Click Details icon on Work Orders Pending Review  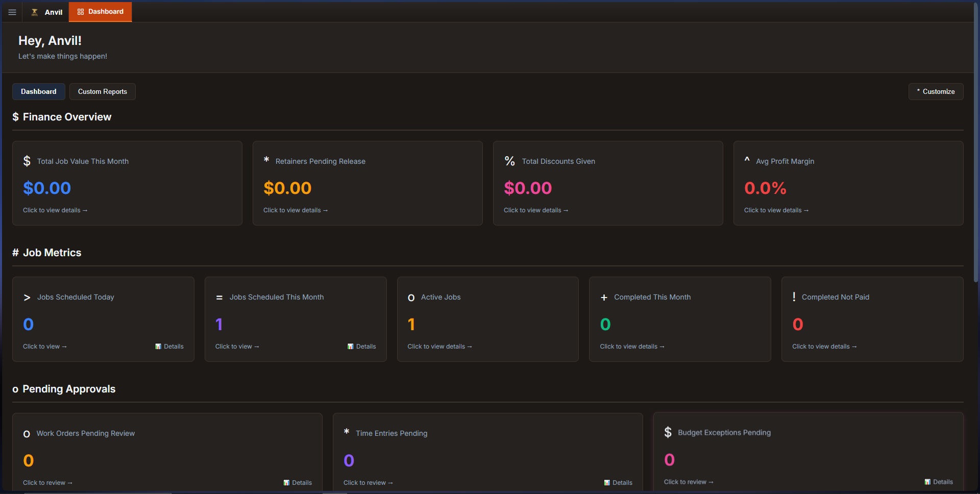298,482
